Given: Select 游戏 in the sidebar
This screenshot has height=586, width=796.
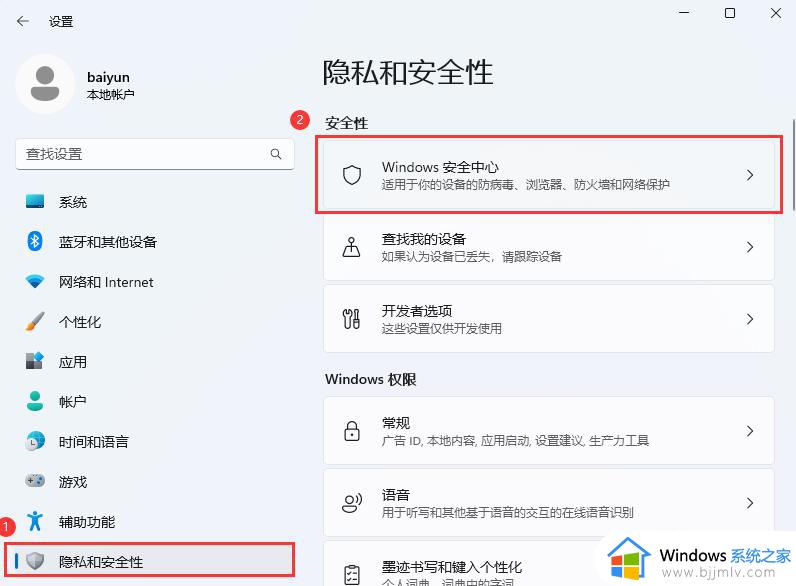Looking at the screenshot, I should (155, 481).
